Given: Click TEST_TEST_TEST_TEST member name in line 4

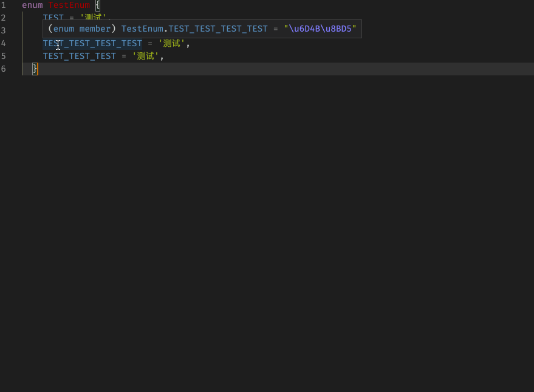Looking at the screenshot, I should [92, 44].
